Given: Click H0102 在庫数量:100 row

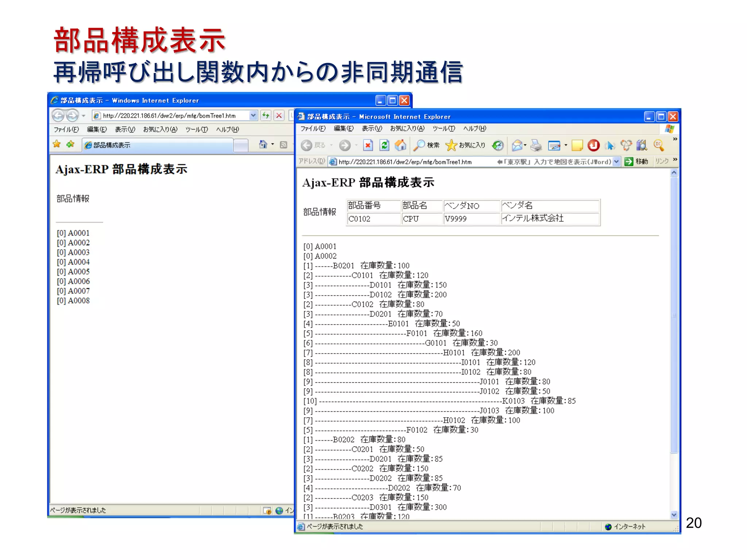Looking at the screenshot, I should point(411,420).
